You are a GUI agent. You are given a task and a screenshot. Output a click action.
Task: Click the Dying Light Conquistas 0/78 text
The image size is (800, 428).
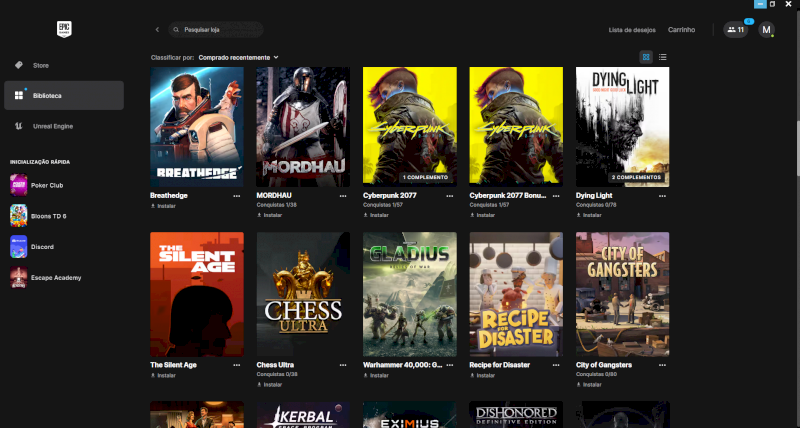click(x=596, y=205)
